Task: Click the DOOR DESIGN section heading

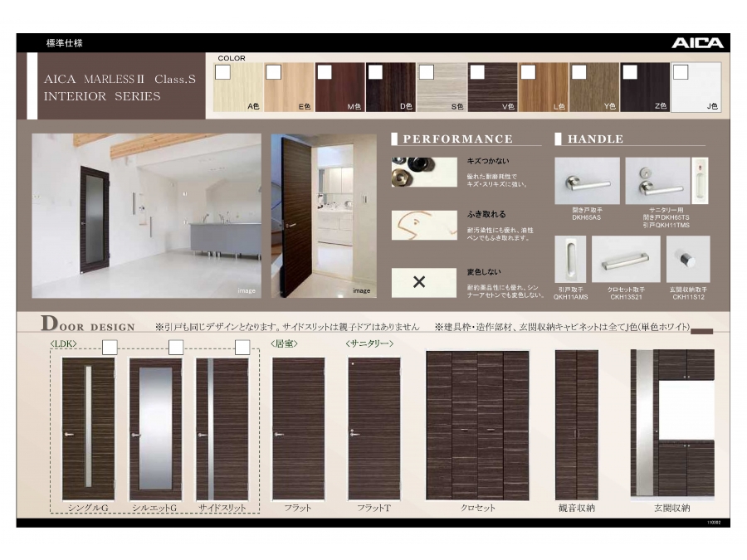Action: tap(88, 324)
